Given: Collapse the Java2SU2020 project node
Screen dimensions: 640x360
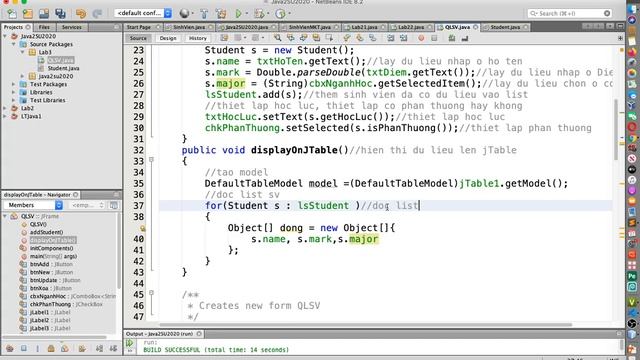Looking at the screenshot, I should pyautogui.click(x=5, y=36).
